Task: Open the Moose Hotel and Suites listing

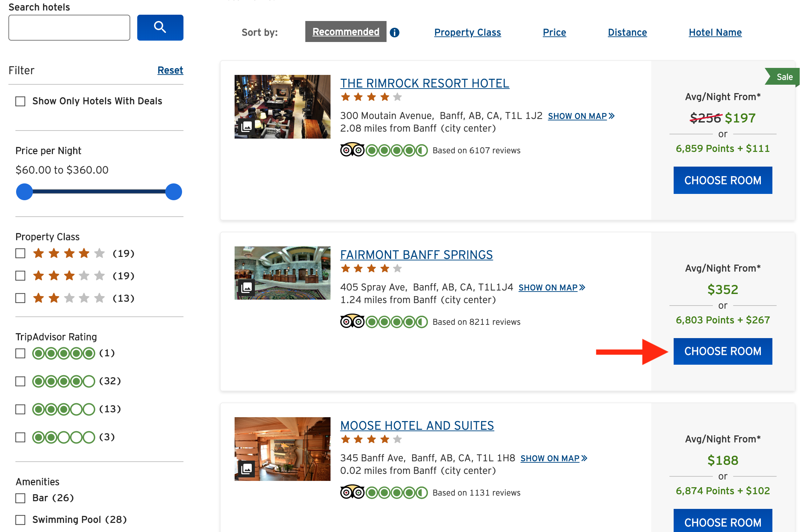Action: click(417, 426)
